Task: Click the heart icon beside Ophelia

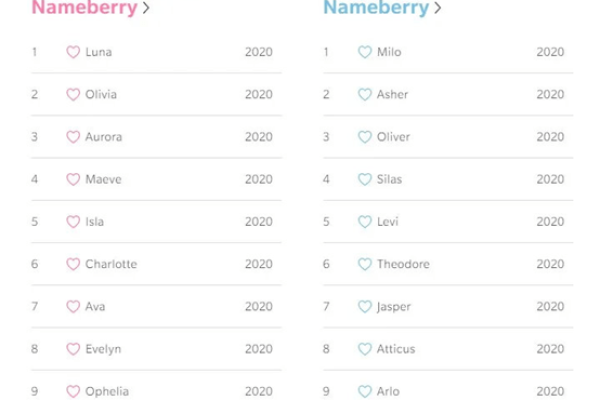Action: (x=73, y=391)
